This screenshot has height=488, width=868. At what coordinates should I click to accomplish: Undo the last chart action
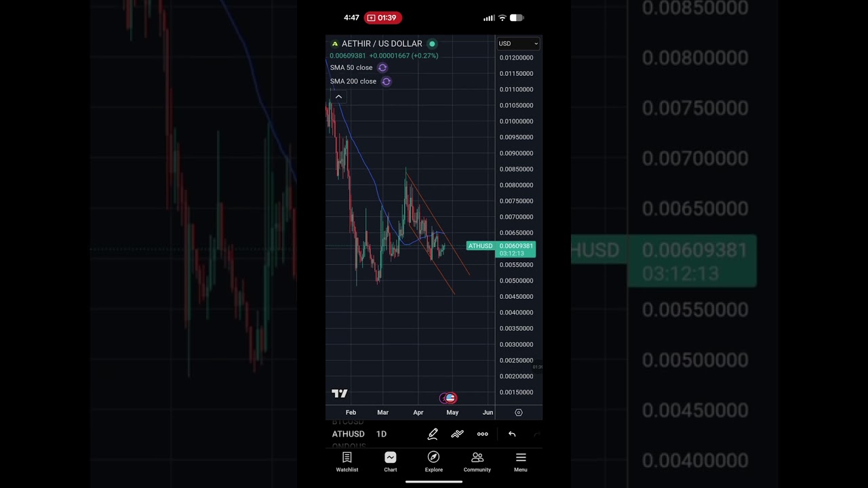512,434
